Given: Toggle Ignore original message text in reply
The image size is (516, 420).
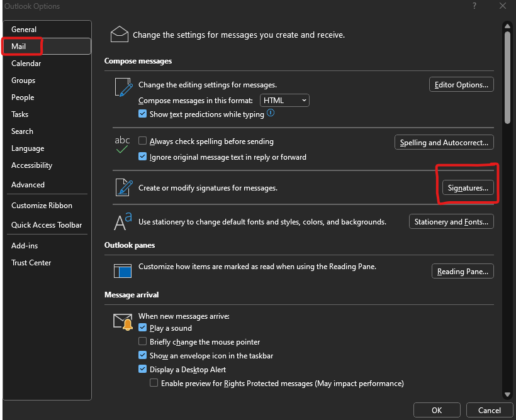Looking at the screenshot, I should coord(142,156).
